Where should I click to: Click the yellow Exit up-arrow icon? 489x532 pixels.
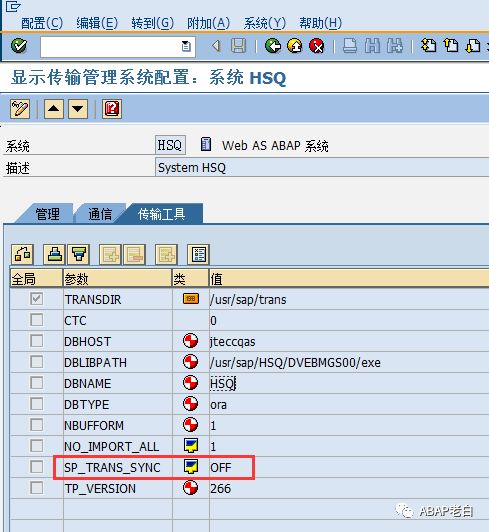click(295, 45)
